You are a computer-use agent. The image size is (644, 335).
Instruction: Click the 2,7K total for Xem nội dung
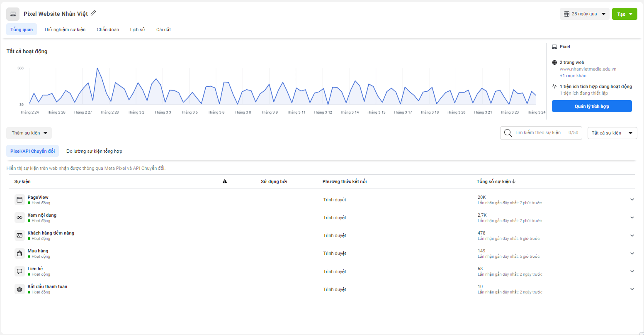(x=482, y=215)
